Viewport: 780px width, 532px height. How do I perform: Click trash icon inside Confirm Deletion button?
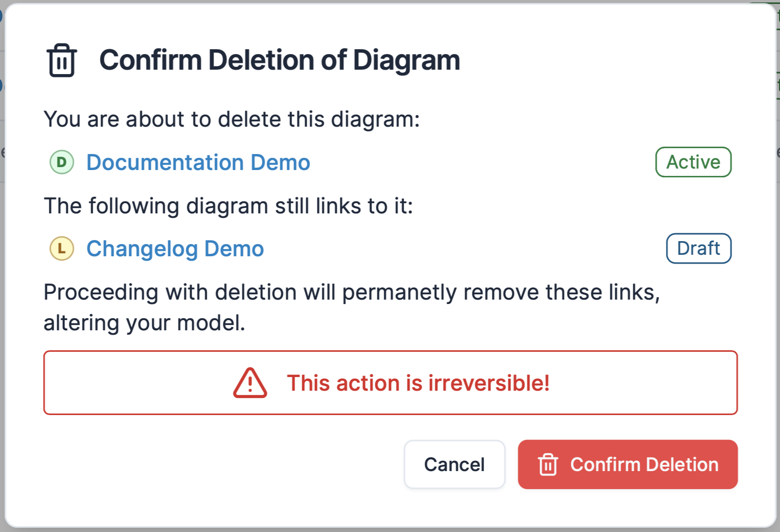point(548,464)
